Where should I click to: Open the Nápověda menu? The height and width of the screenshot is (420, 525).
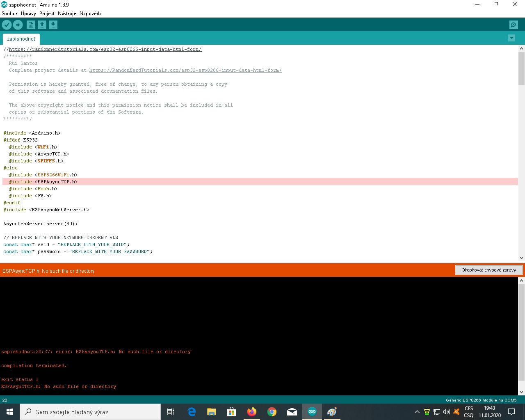coord(91,14)
